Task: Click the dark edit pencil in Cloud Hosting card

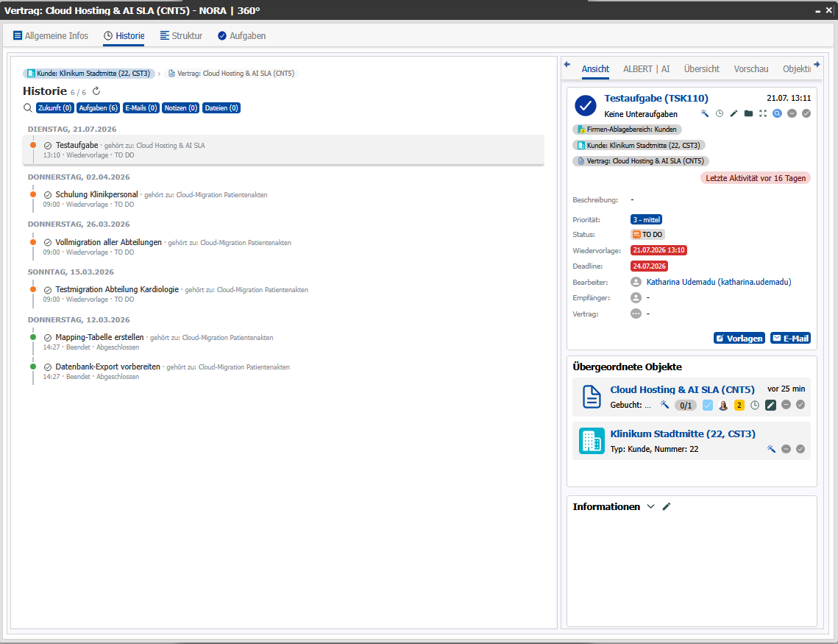Action: [x=770, y=405]
